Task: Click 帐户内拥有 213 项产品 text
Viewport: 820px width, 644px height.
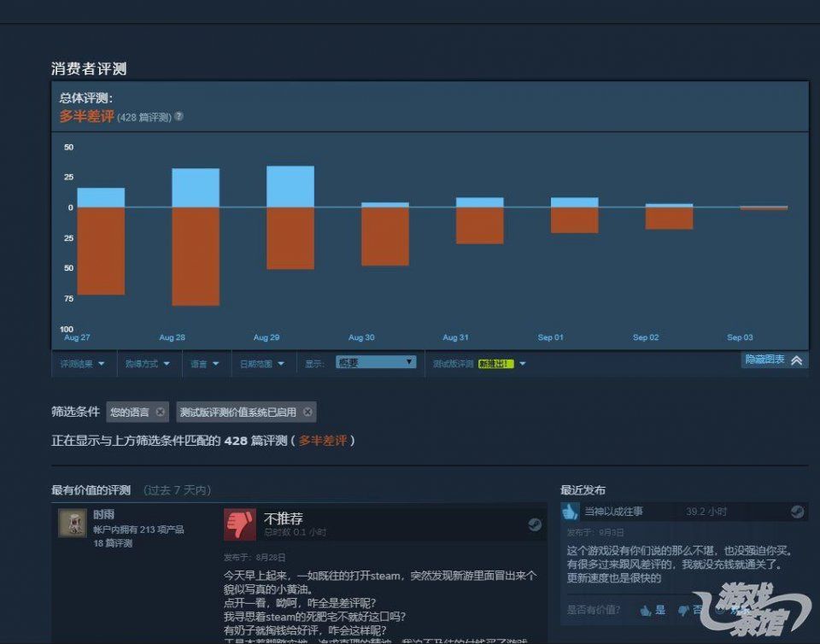Action: 138,530
